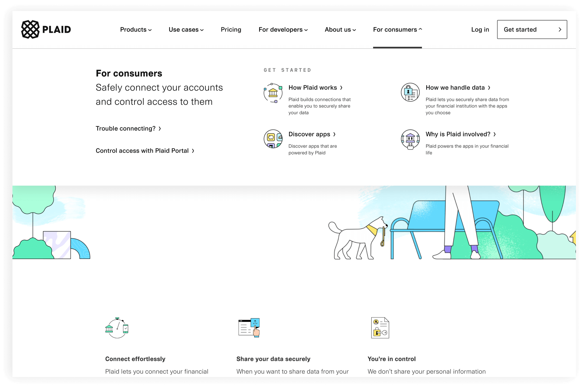This screenshot has height=388, width=588.
Task: Open the Discover apps link
Action: pyautogui.click(x=312, y=134)
